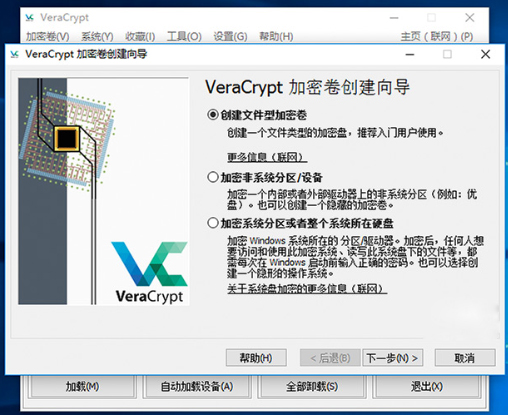The image size is (508, 415).
Task: Open the 加密卷(V) menu
Action: [x=48, y=36]
